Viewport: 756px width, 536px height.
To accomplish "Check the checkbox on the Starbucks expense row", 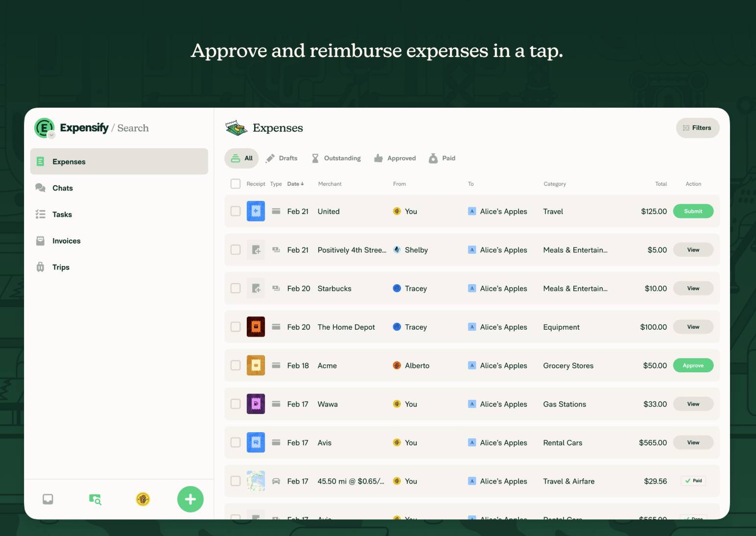I will click(x=236, y=288).
